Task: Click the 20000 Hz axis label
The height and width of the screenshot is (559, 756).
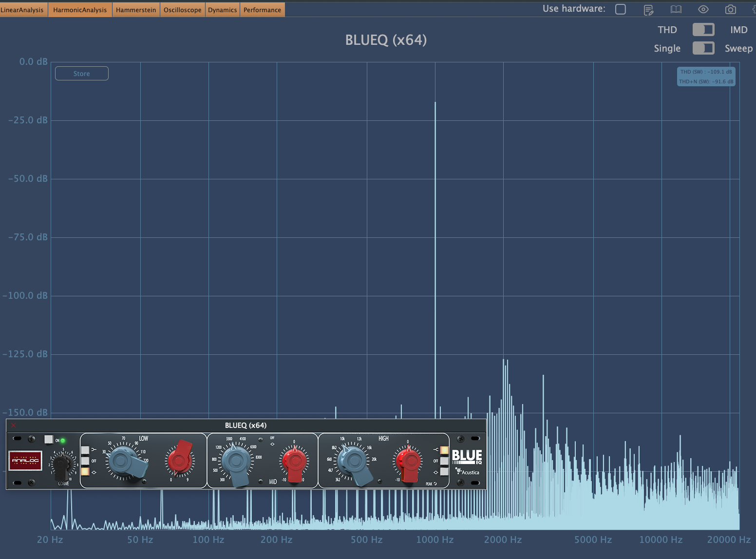Action: (729, 540)
